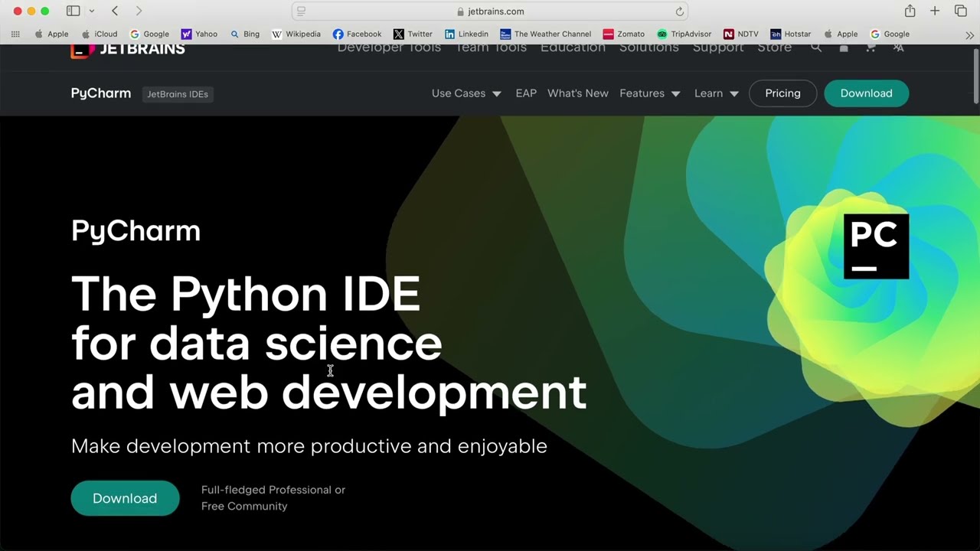Click the "The Python IDE" headline text

pyautogui.click(x=246, y=294)
